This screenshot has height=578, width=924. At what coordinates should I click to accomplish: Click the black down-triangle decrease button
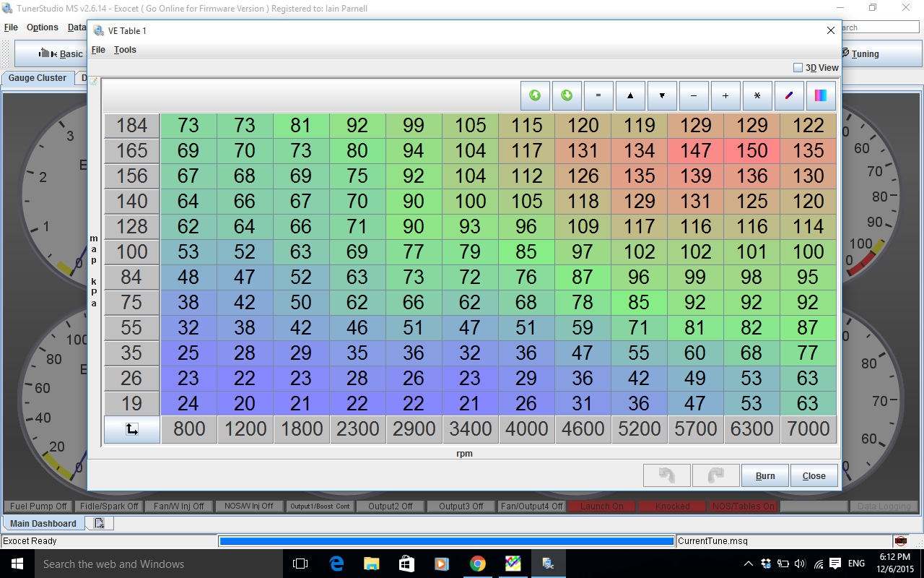[662, 95]
